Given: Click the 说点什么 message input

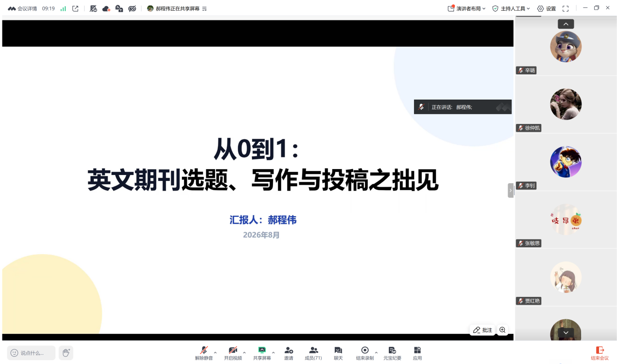Looking at the screenshot, I should click(x=31, y=353).
